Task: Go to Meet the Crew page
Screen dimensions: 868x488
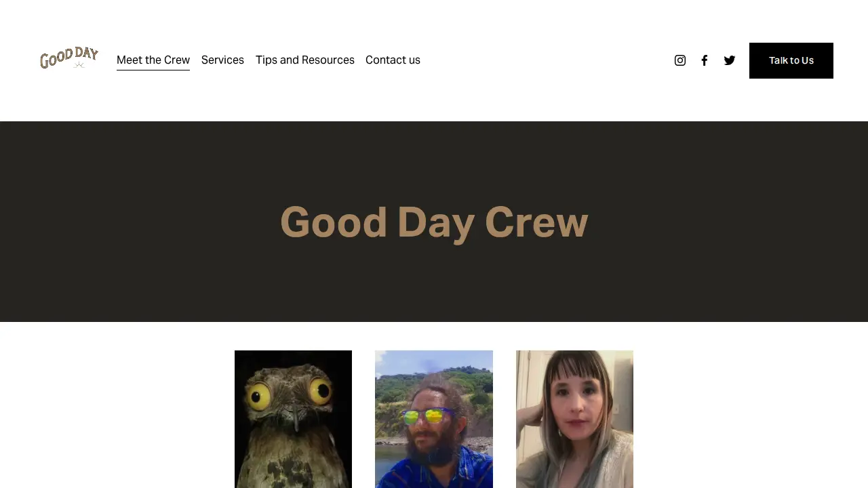Action: click(x=153, y=60)
